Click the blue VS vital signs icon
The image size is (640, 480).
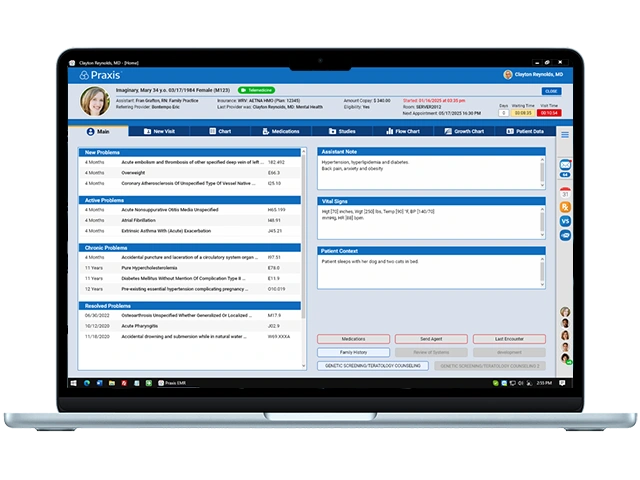tap(565, 221)
